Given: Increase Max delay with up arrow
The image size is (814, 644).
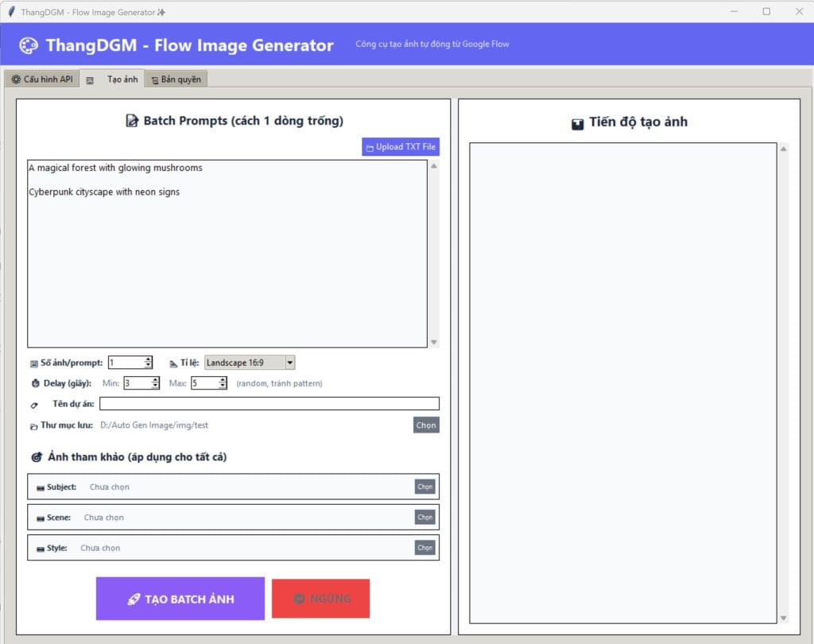Looking at the screenshot, I should (x=223, y=380).
